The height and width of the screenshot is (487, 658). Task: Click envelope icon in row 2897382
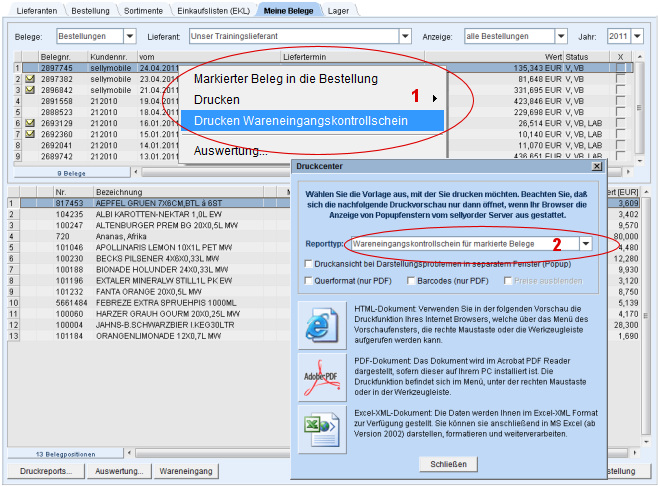tap(30, 79)
